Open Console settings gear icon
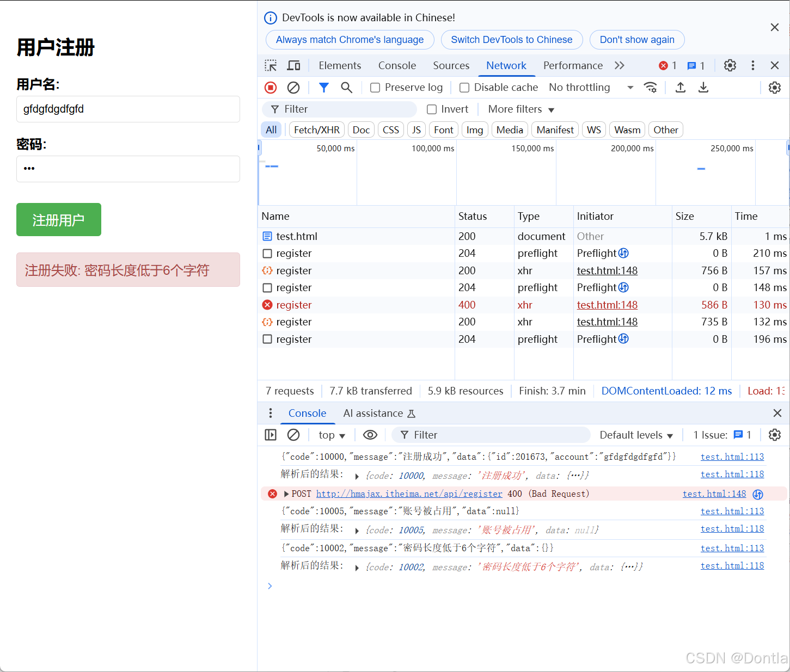The image size is (790, 672). (775, 435)
